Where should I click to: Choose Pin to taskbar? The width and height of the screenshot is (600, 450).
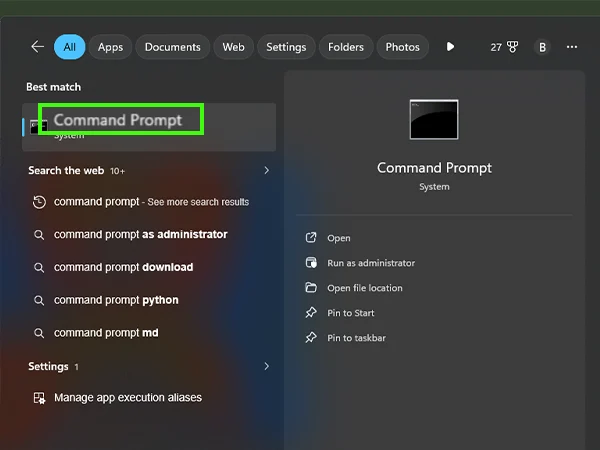click(x=356, y=338)
